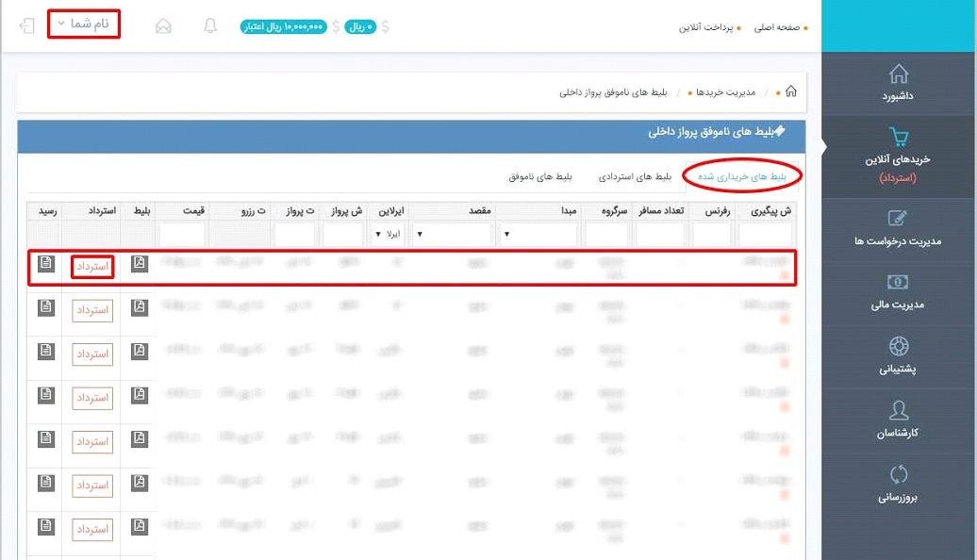The width and height of the screenshot is (977, 560).
Task: Click the بروزرسانی refresh icon
Action: (899, 475)
